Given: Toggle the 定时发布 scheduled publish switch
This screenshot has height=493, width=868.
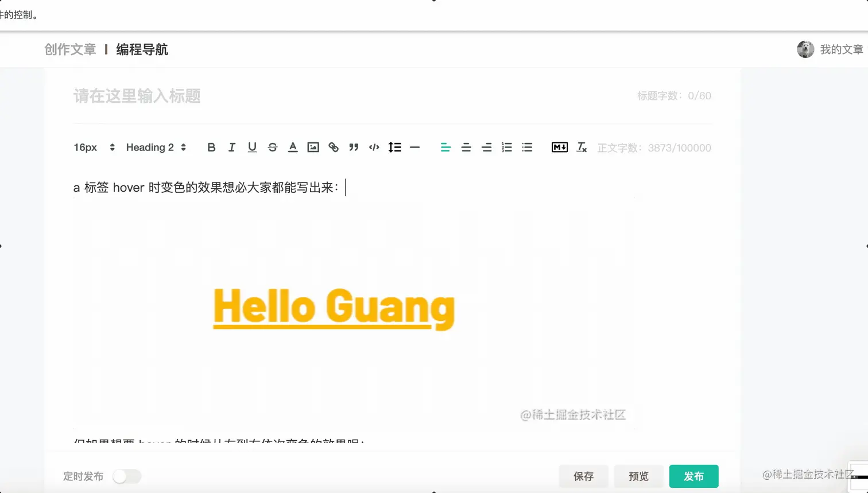Looking at the screenshot, I should click(x=127, y=476).
